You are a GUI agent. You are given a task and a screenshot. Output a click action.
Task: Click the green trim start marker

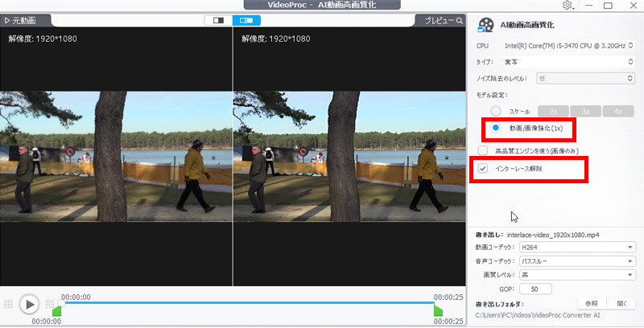56,310
